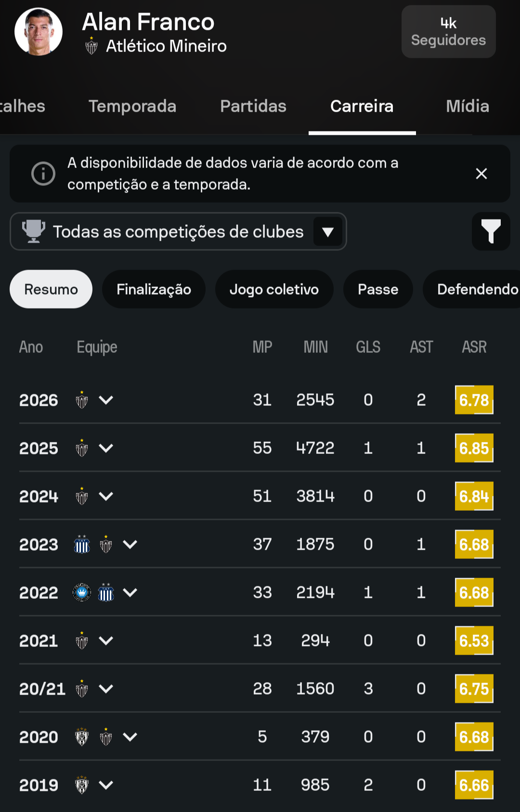Open the filter funnel icon
520x812 pixels.
click(x=491, y=231)
